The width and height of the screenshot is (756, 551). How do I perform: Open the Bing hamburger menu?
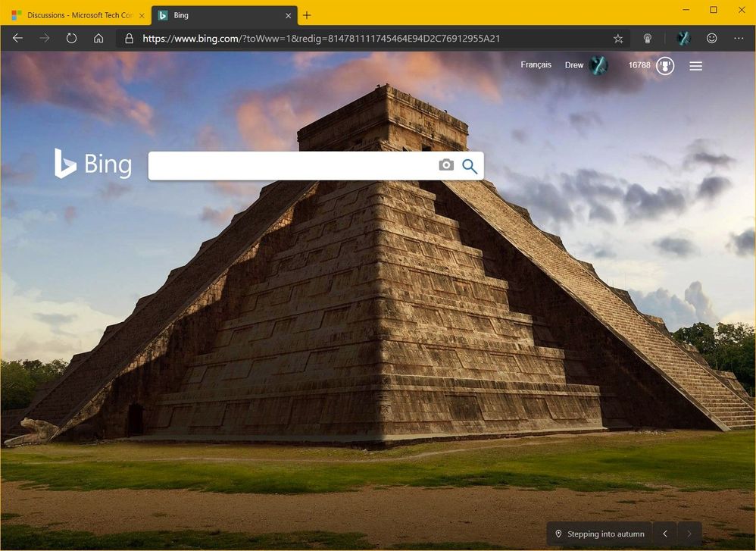pyautogui.click(x=695, y=66)
